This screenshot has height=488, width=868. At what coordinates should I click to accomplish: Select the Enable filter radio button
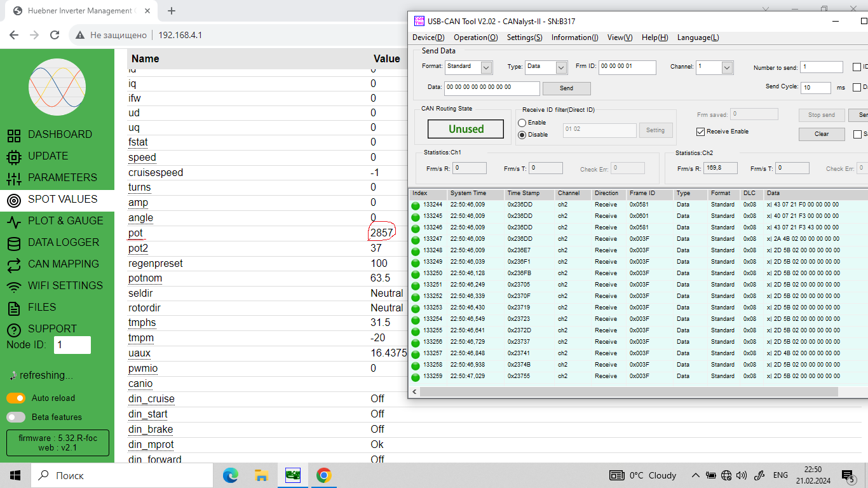pyautogui.click(x=522, y=123)
